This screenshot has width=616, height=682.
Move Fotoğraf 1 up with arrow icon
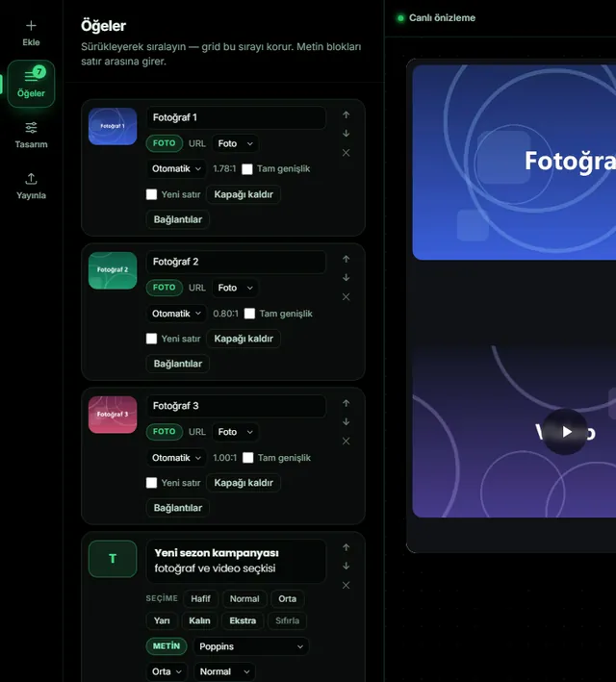pyautogui.click(x=346, y=114)
